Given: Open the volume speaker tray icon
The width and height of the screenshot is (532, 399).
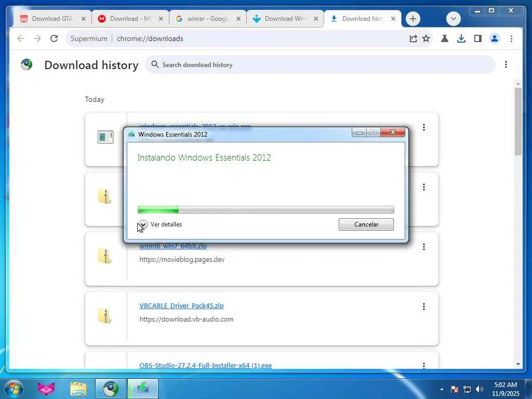Looking at the screenshot, I should point(480,389).
